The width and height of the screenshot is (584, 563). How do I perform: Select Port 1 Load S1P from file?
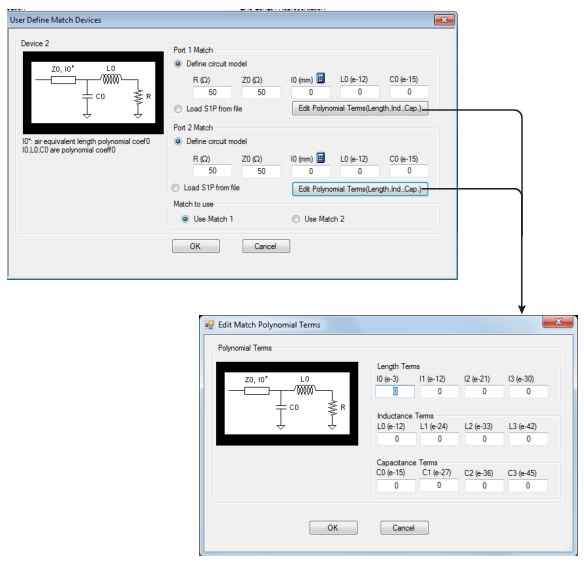point(178,109)
